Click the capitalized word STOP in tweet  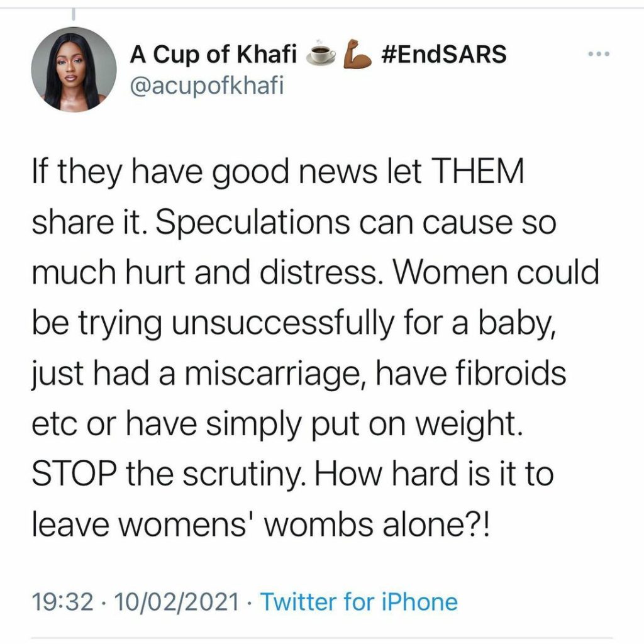coord(74,474)
